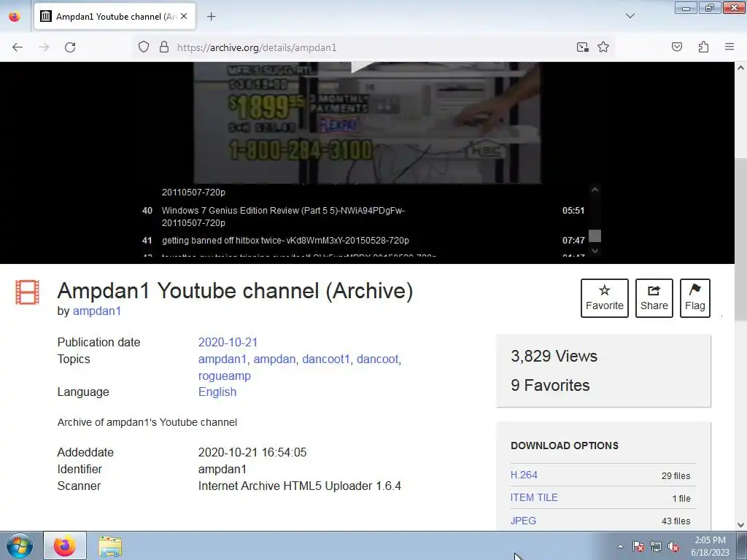This screenshot has height=560, width=747.
Task: Expand the list all tabs chevron
Action: (630, 16)
